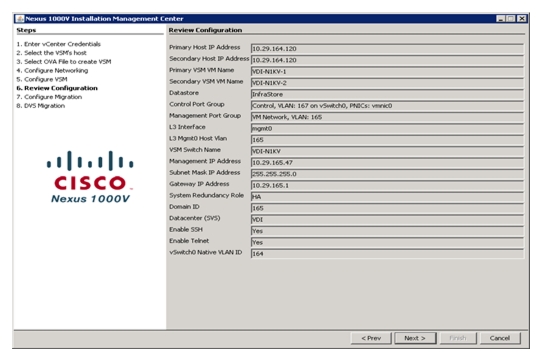Click the Primary Host IP Address label
Screen dimensions: 543x362
click(205, 47)
